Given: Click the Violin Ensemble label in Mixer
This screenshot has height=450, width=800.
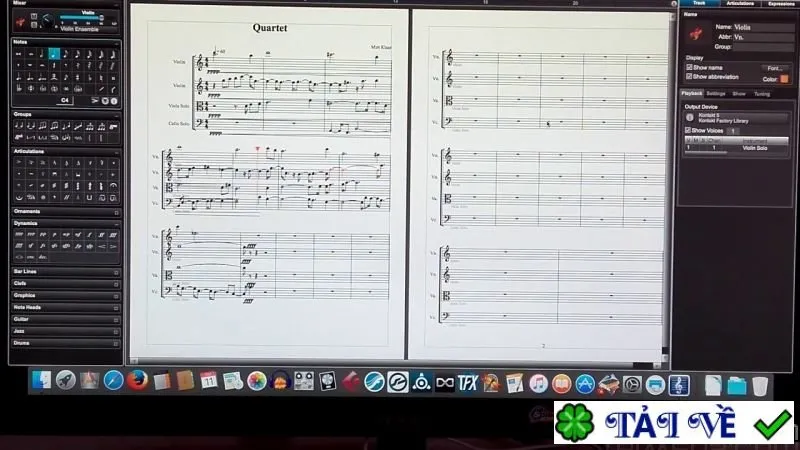Looking at the screenshot, I should [x=79, y=29].
